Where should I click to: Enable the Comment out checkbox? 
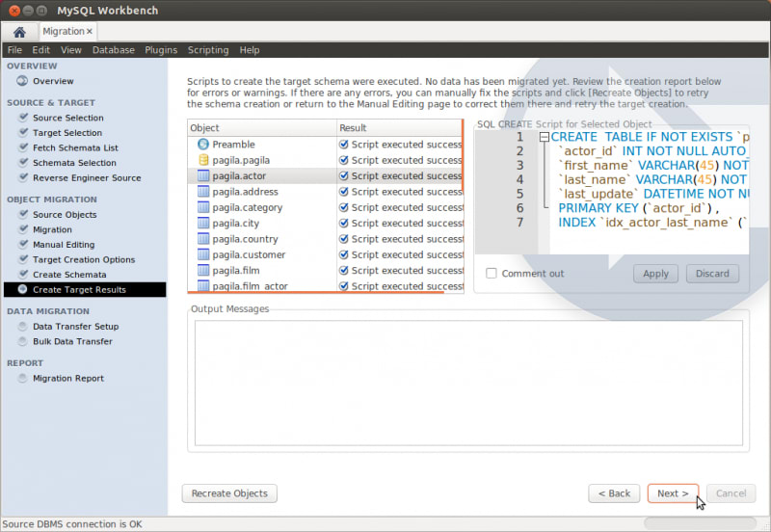(492, 274)
